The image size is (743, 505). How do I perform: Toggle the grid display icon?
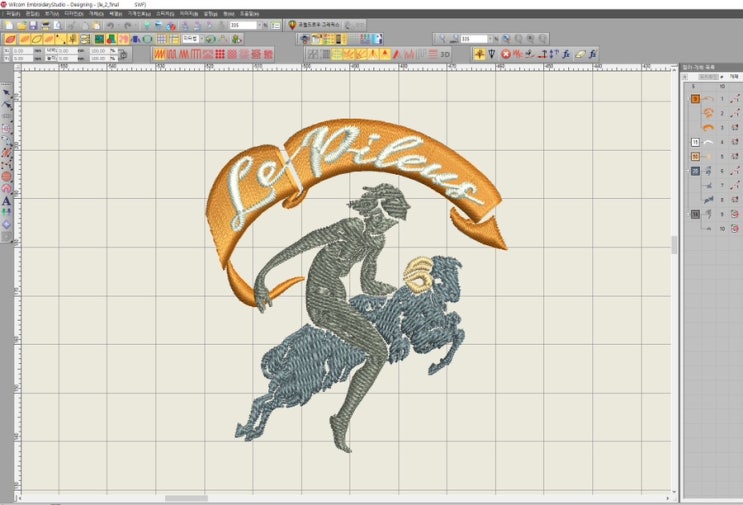tap(162, 39)
